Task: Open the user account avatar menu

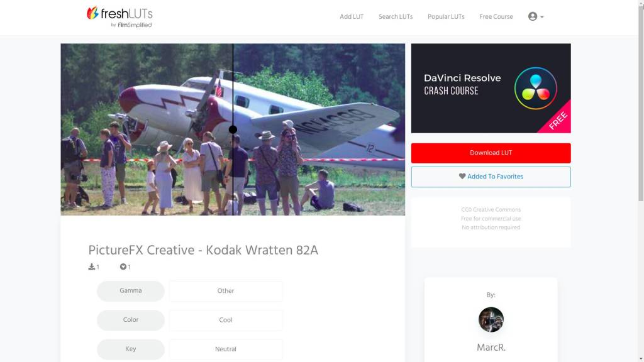Action: [532, 16]
